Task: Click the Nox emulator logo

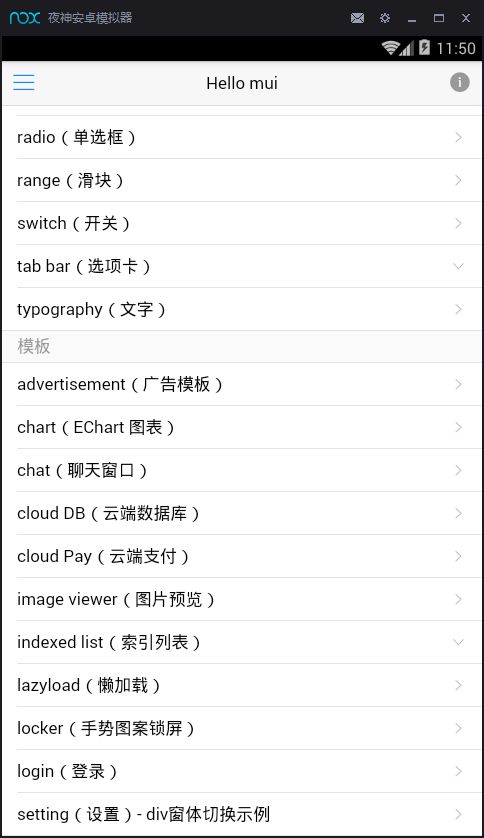Action: [25, 18]
